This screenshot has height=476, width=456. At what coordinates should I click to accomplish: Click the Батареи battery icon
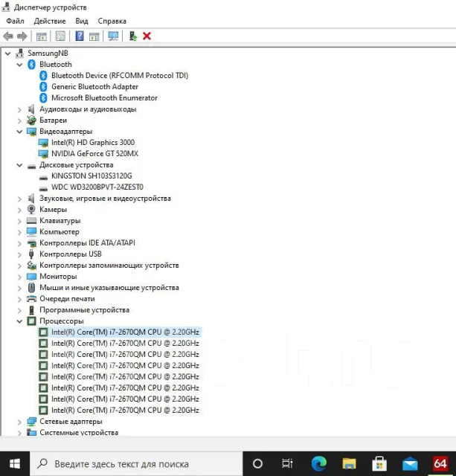[x=31, y=120]
